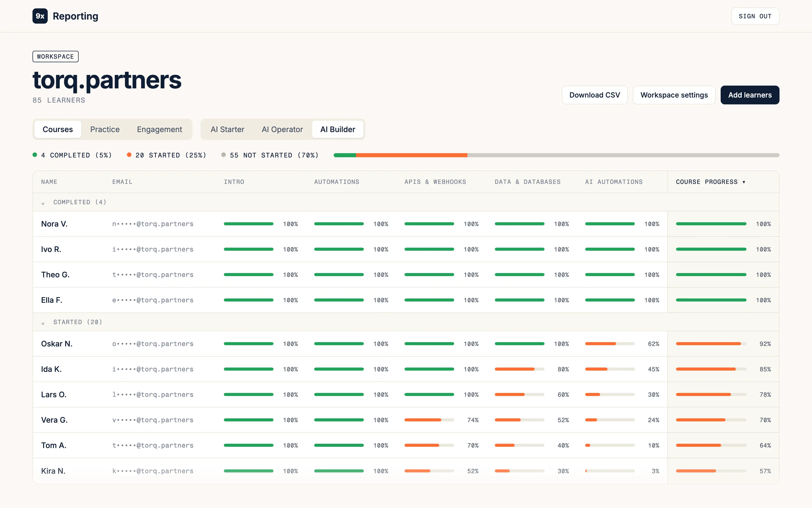Image resolution: width=812 pixels, height=508 pixels.
Task: Click the Name column header
Action: pyautogui.click(x=49, y=182)
